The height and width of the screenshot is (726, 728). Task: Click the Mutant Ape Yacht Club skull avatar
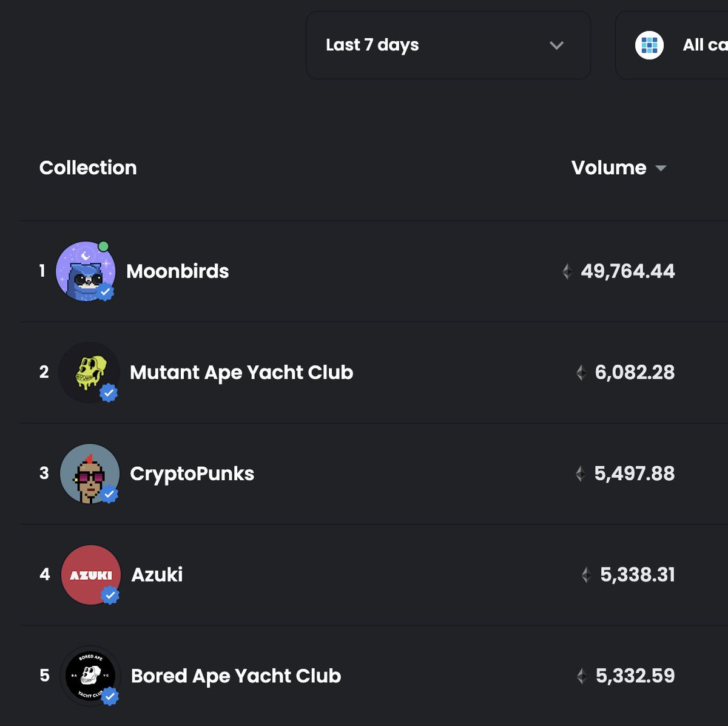point(90,372)
